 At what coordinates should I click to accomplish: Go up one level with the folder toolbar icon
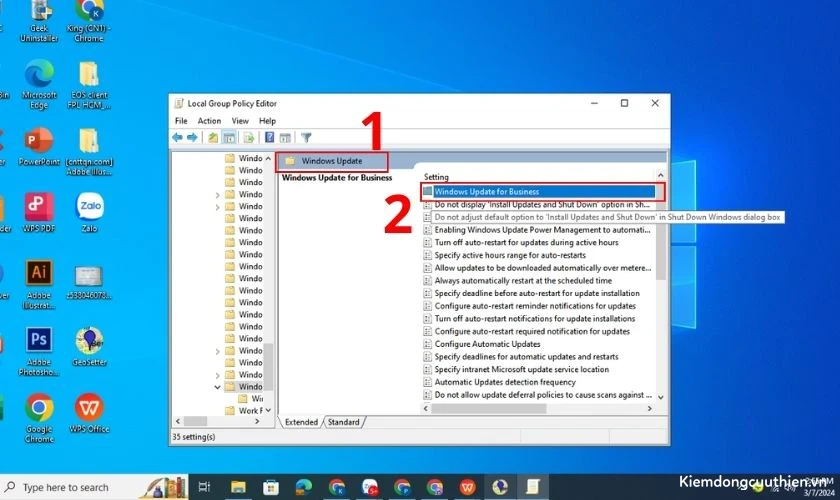(x=213, y=138)
